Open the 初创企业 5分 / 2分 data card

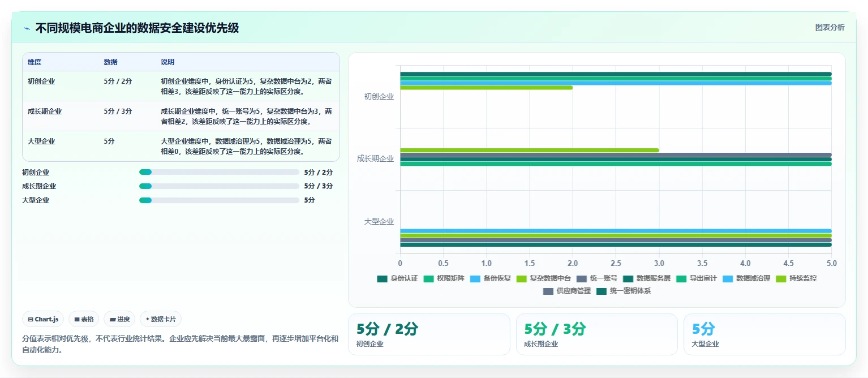tap(429, 334)
